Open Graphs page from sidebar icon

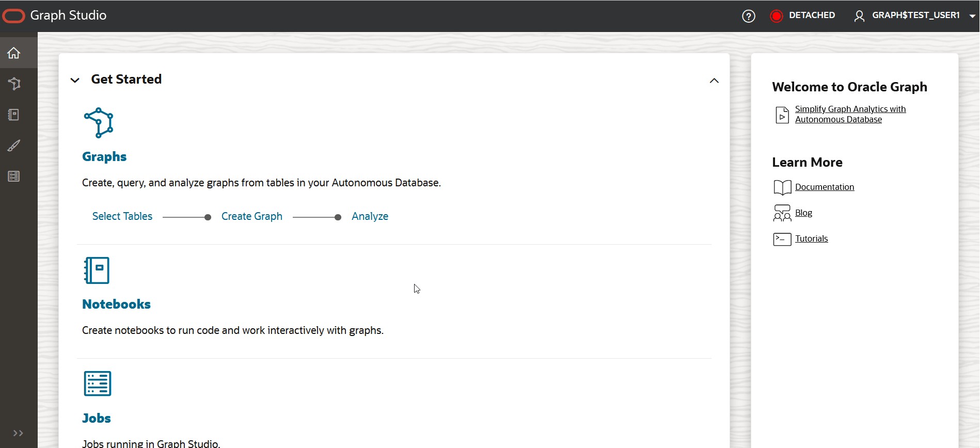(14, 84)
